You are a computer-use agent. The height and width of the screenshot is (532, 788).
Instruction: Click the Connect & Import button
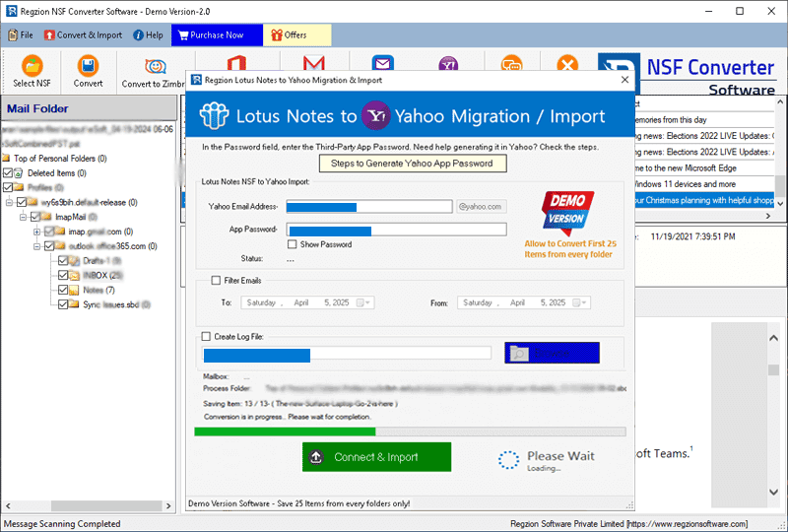point(376,457)
